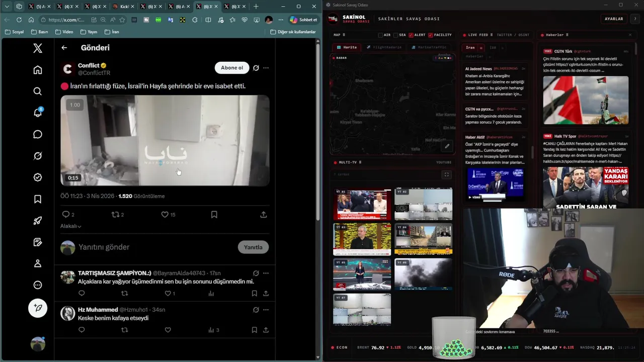Click the pencil edit icon on the map

click(447, 146)
